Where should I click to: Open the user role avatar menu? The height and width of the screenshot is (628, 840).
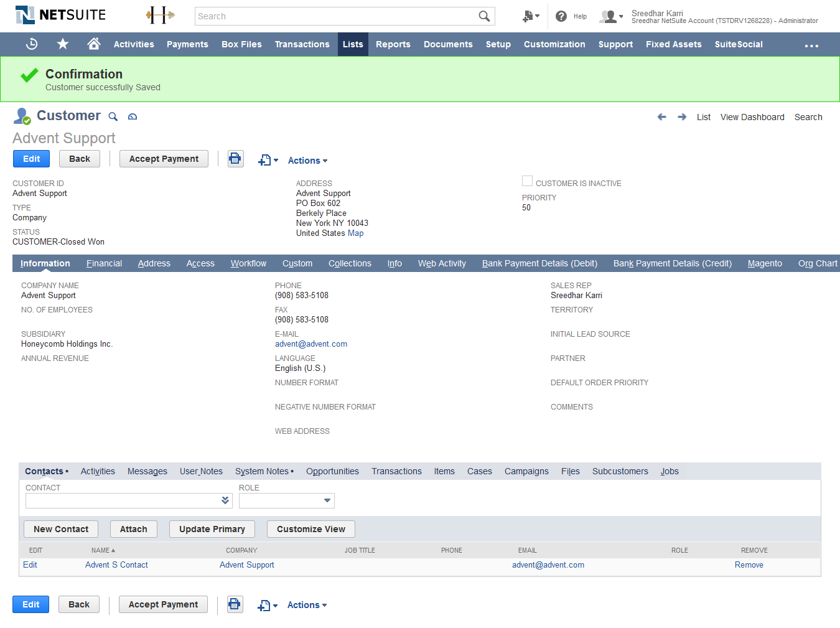(611, 17)
